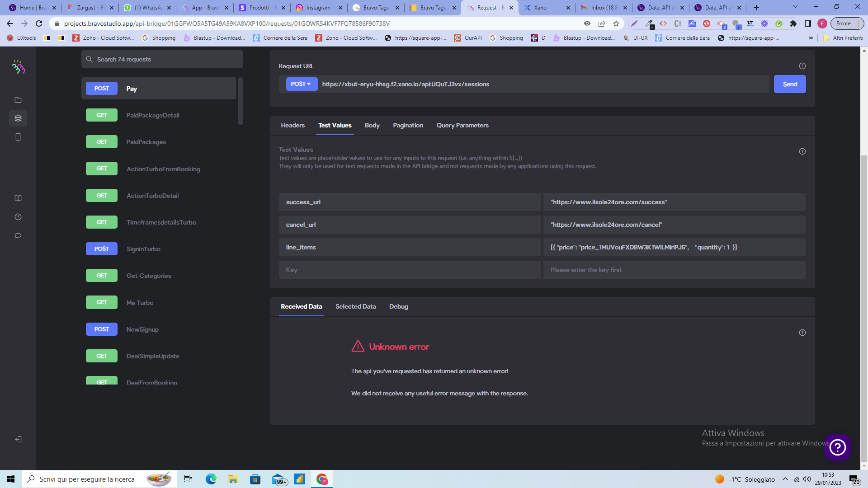The image size is (868, 488).
Task: Edit the success_url value field
Action: click(x=675, y=202)
